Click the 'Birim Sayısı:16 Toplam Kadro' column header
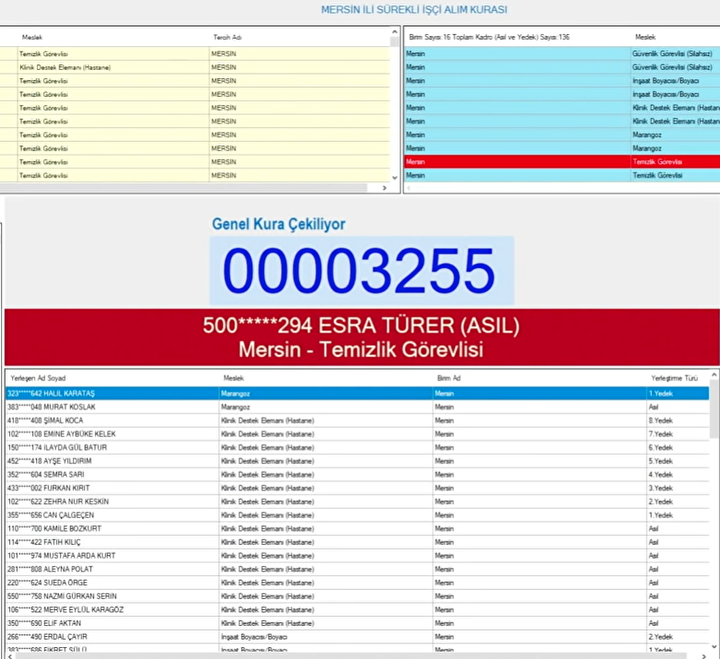 click(489, 37)
